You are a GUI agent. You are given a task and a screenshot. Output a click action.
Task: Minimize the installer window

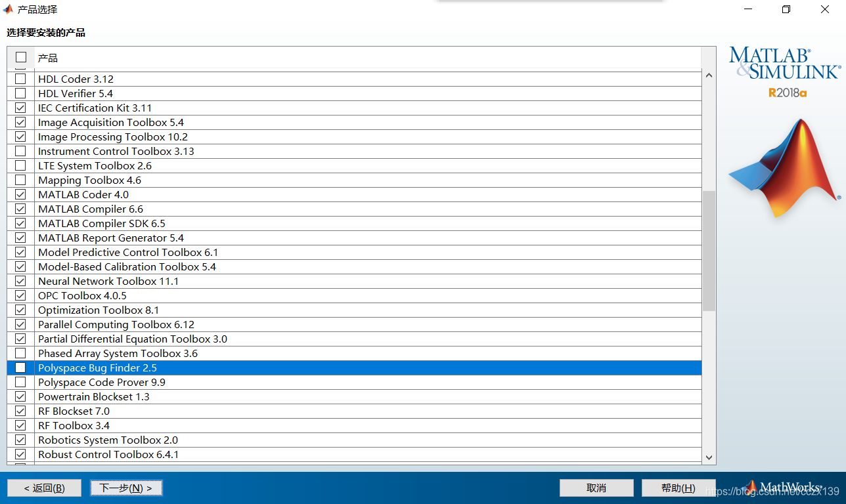click(748, 9)
